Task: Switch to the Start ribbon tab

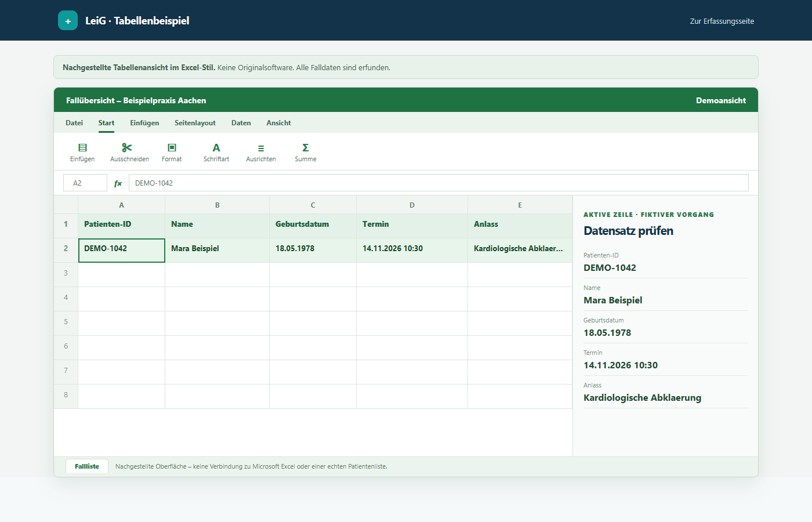Action: 106,123
